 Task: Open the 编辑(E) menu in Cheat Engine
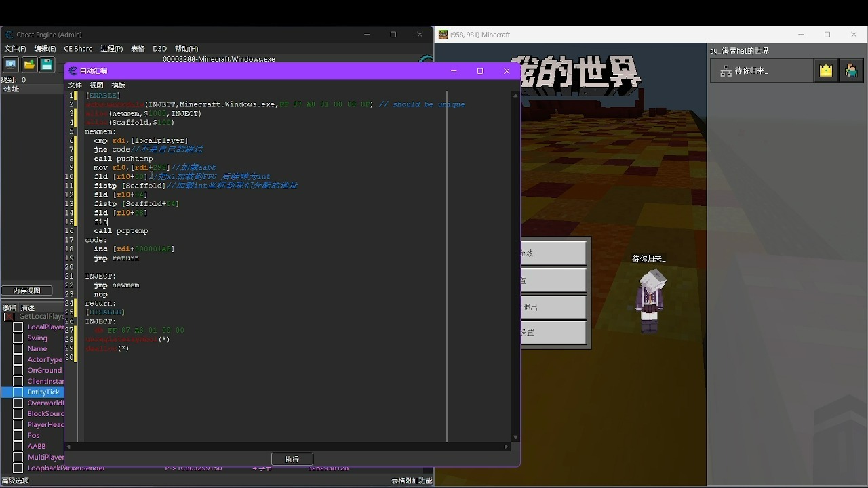[x=45, y=49]
